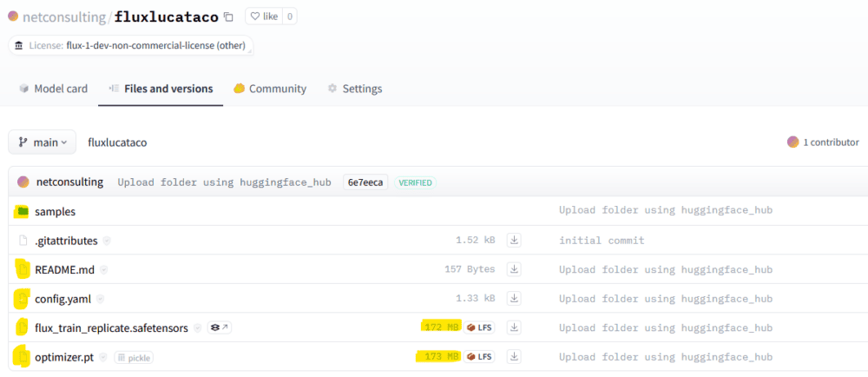Click the 172 MB file size
The height and width of the screenshot is (377, 868).
[x=441, y=327]
